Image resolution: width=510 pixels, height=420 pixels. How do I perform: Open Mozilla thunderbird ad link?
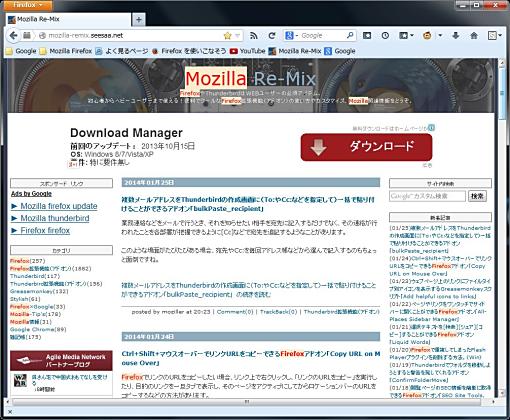pos(55,218)
